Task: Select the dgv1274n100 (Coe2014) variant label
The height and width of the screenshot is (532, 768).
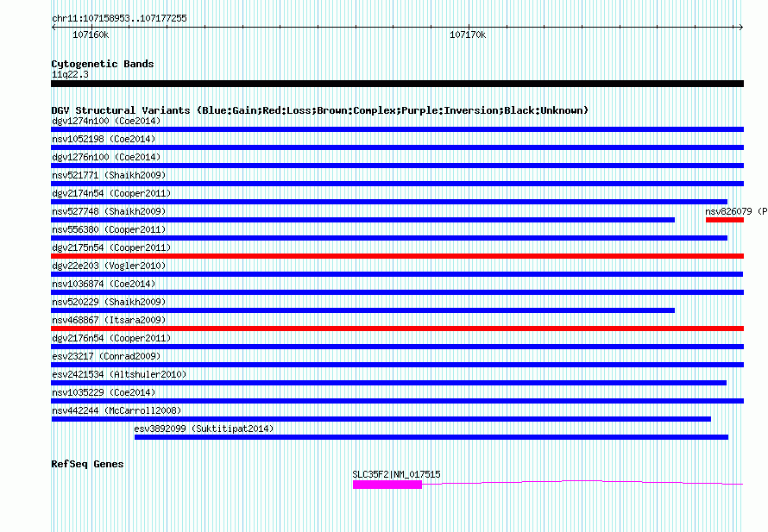Action: tap(105, 121)
